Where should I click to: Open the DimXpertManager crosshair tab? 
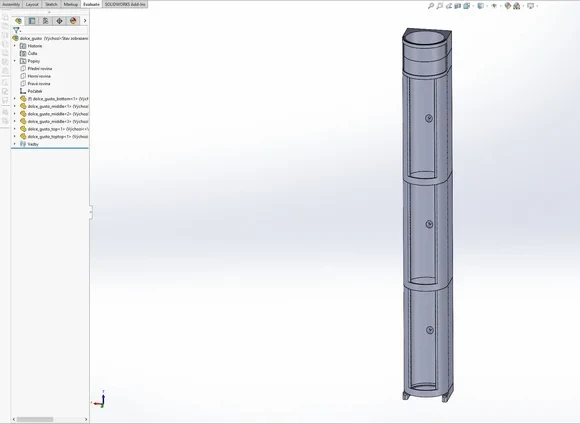click(x=59, y=21)
